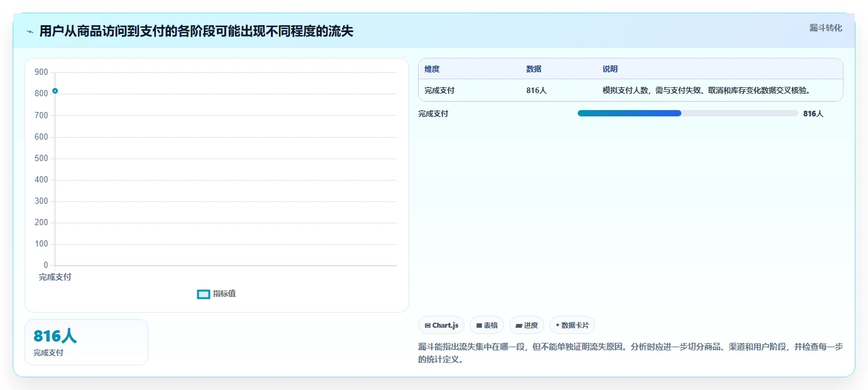Click the 0 y-axis tick label
The image size is (868, 390).
pyautogui.click(x=46, y=265)
